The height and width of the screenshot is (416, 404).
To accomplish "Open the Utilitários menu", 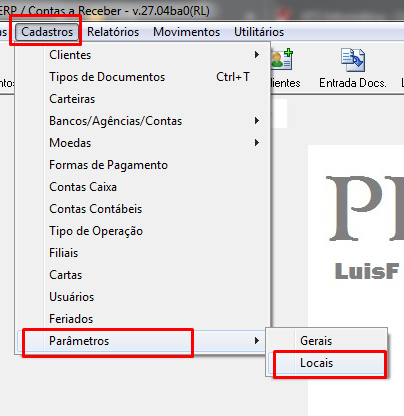I will click(259, 32).
